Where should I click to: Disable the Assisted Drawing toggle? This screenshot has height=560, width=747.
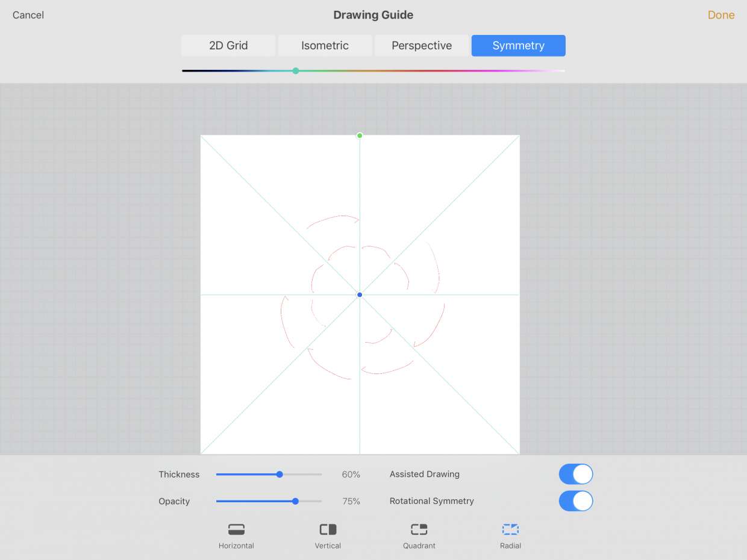tap(576, 474)
